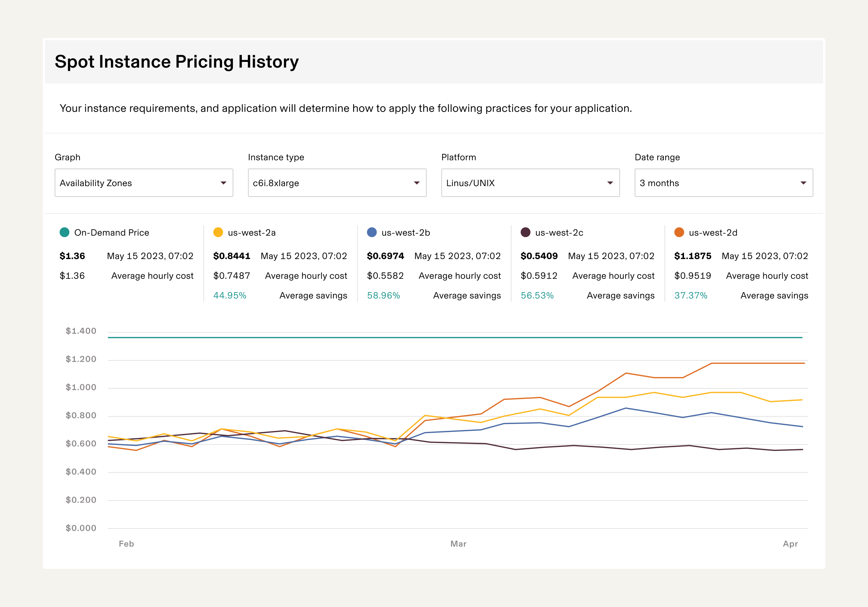Click the blue us-west-2b legend dot
Screen dimensions: 868x607
tap(372, 232)
